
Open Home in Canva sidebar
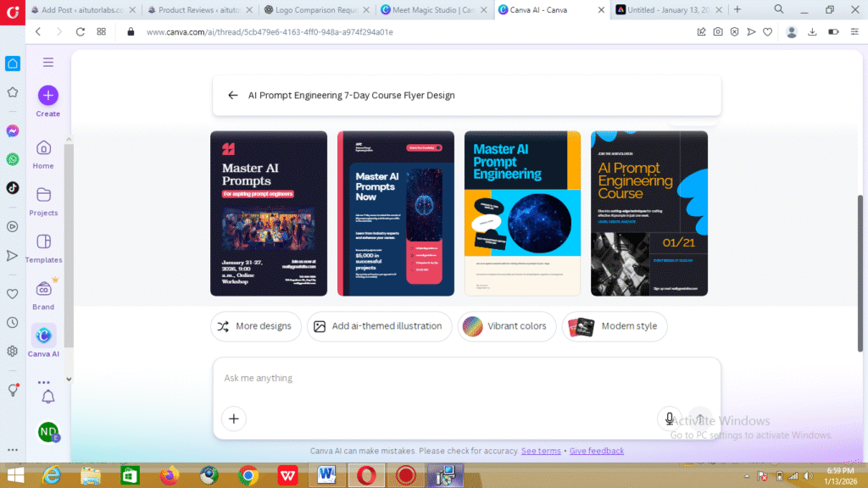43,147
